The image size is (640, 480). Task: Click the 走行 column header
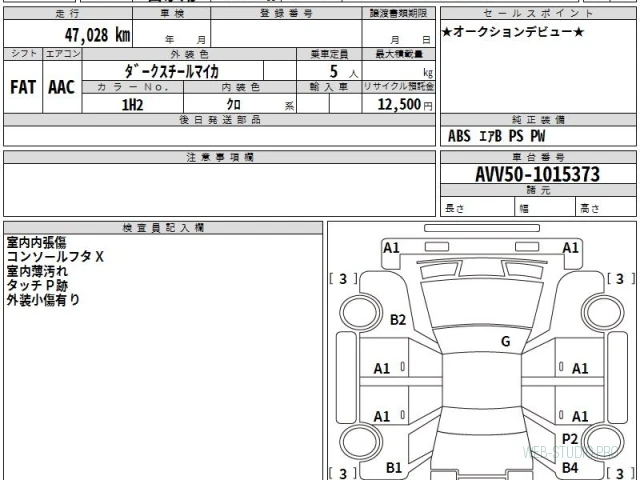pyautogui.click(x=68, y=13)
